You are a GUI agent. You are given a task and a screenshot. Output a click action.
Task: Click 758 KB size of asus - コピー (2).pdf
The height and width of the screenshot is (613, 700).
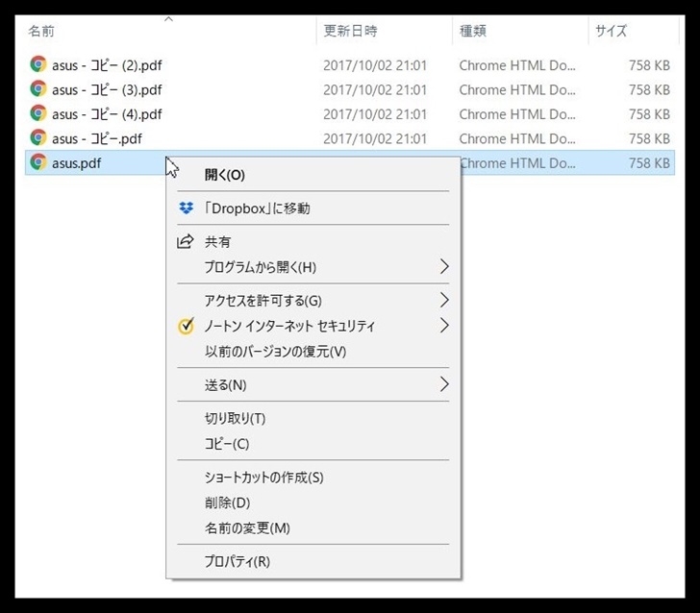[650, 65]
